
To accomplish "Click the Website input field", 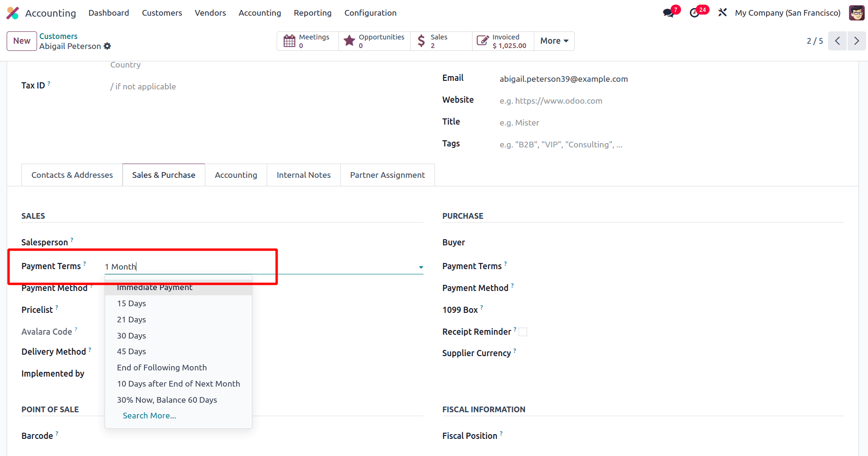I will 672,101.
